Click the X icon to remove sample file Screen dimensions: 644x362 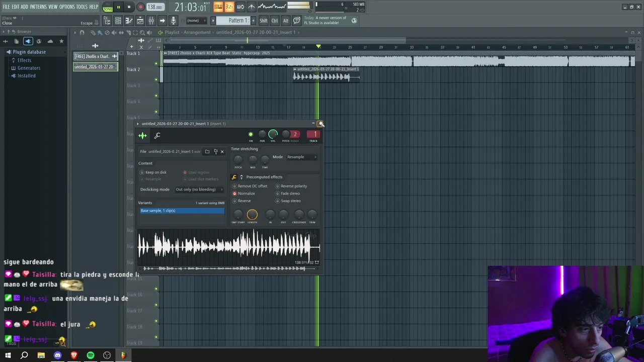pos(222,151)
